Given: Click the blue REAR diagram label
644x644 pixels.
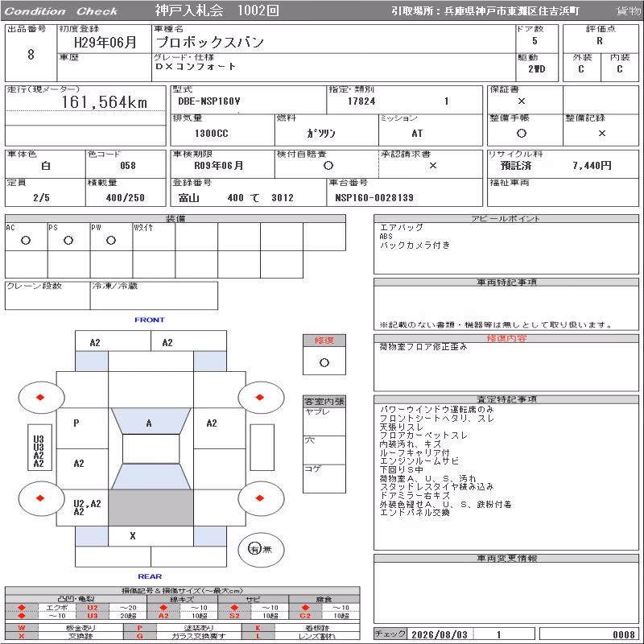Looking at the screenshot, I should pyautogui.click(x=150, y=576).
